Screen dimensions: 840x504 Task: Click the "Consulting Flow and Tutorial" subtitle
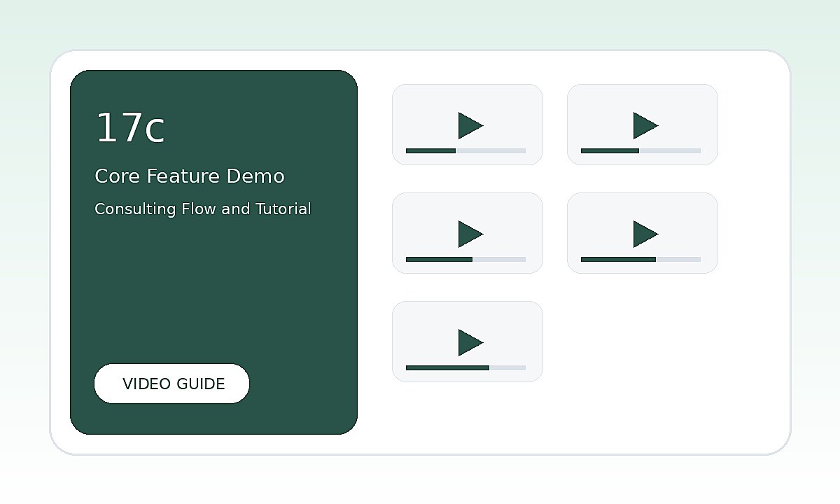[x=203, y=209]
